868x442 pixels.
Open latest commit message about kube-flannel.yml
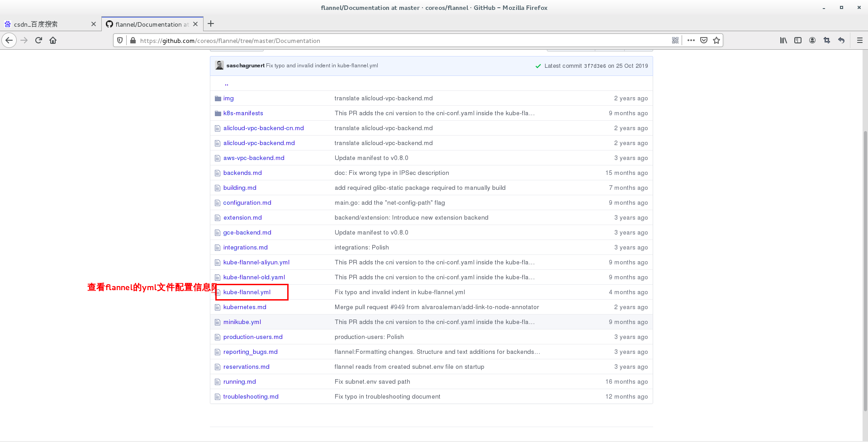click(322, 66)
